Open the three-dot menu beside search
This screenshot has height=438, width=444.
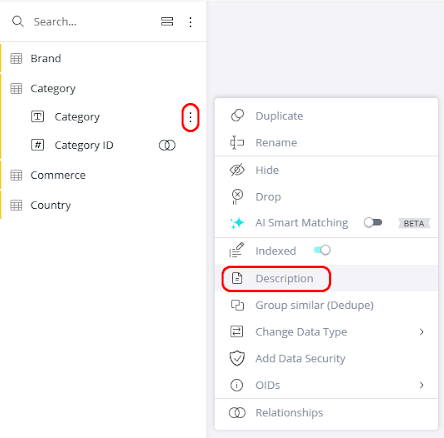click(x=190, y=22)
